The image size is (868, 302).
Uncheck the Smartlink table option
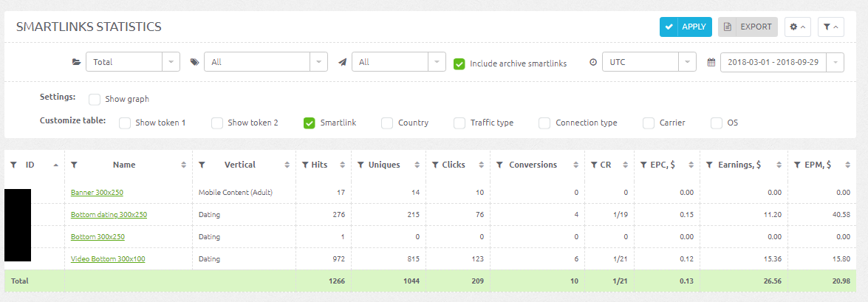pos(309,123)
